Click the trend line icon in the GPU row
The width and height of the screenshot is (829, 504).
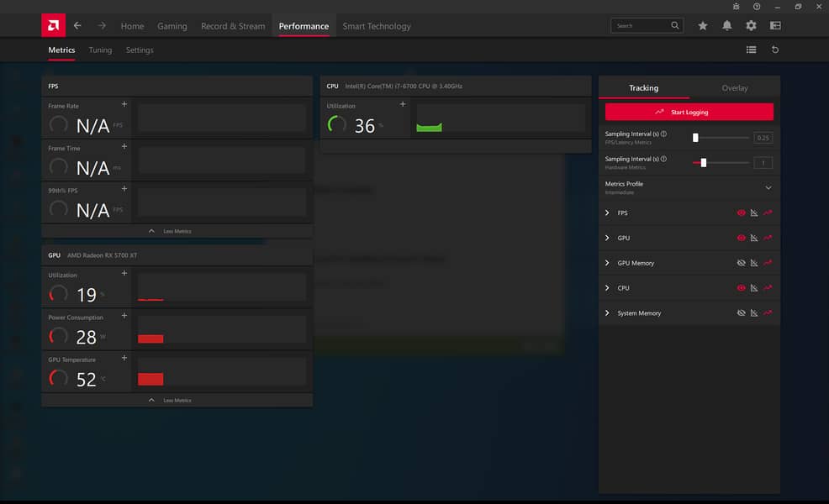(768, 238)
